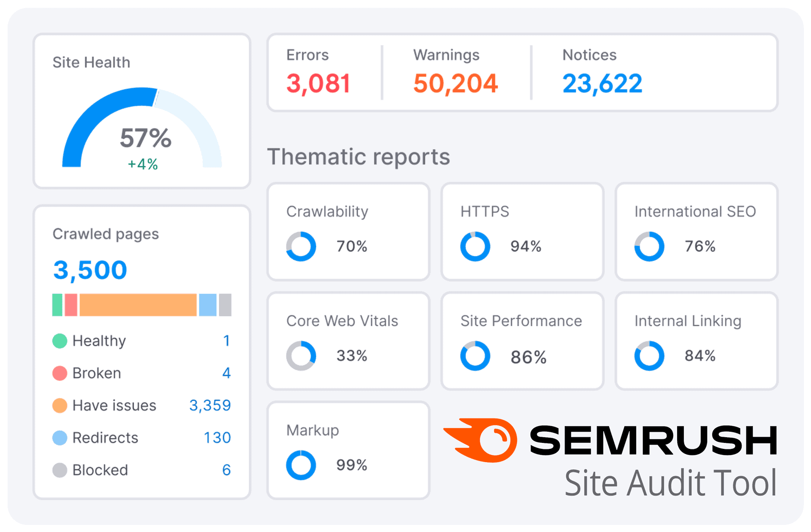Expand the Crawled pages breakdown

tap(105, 234)
